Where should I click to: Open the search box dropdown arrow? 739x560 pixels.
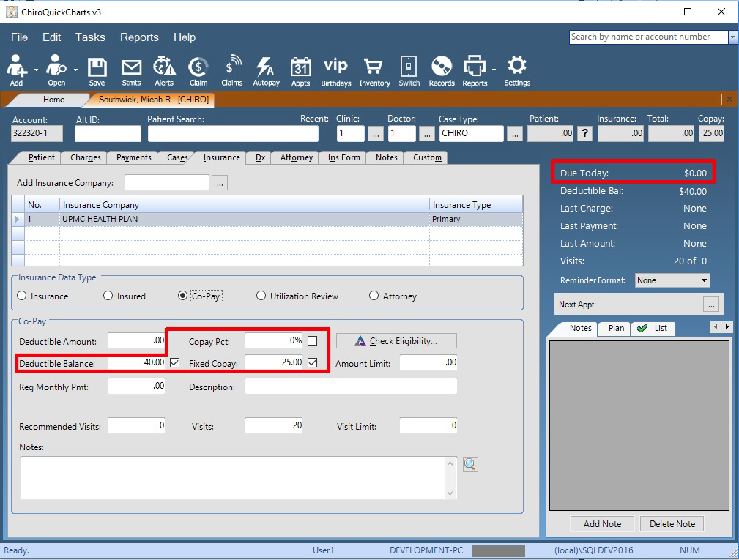click(732, 37)
